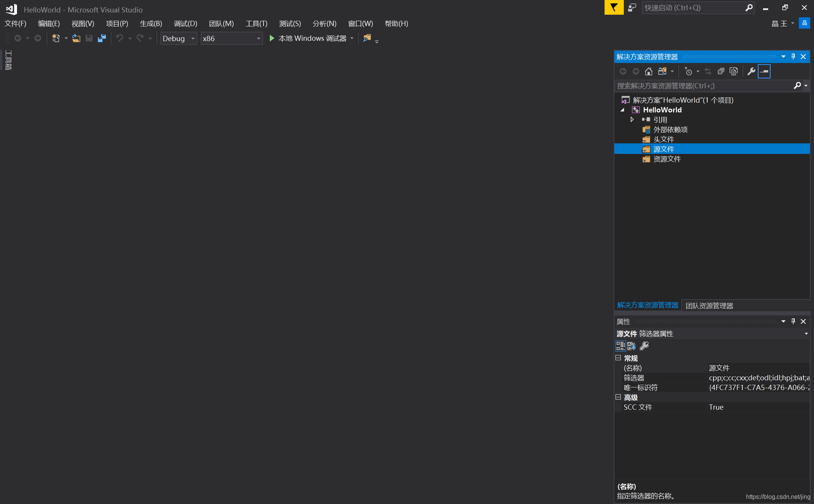
Task: Toggle alphabetical sort in Properties panel
Action: tap(631, 346)
